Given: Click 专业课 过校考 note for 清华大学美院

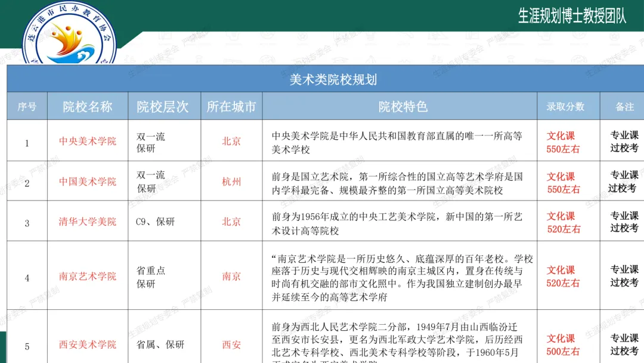Looking at the screenshot, I should (x=624, y=222).
